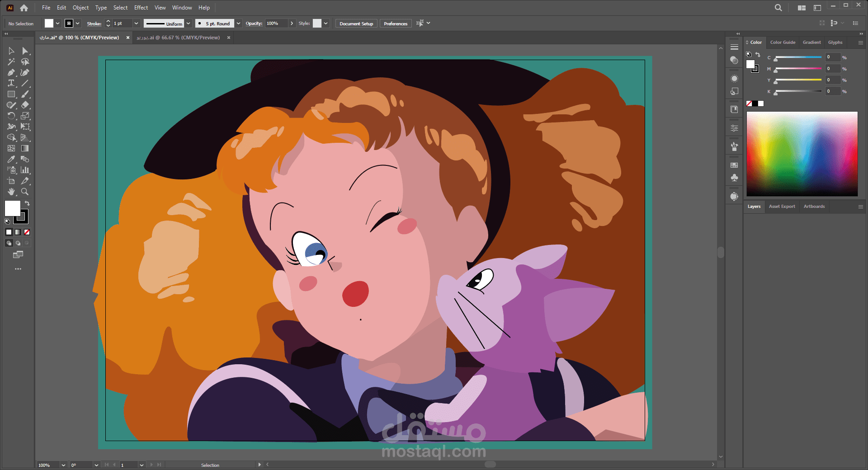
Task: Pick the Lasso tool
Action: (25, 62)
